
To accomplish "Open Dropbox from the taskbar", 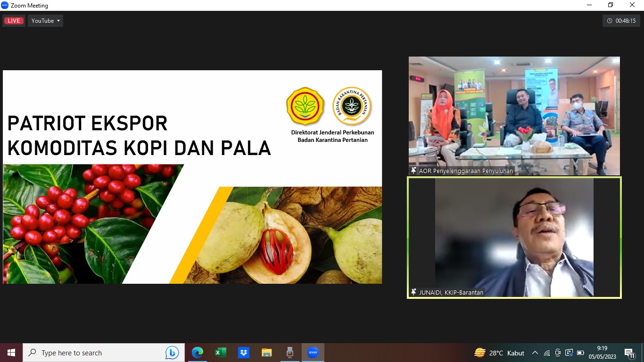I will (244, 353).
